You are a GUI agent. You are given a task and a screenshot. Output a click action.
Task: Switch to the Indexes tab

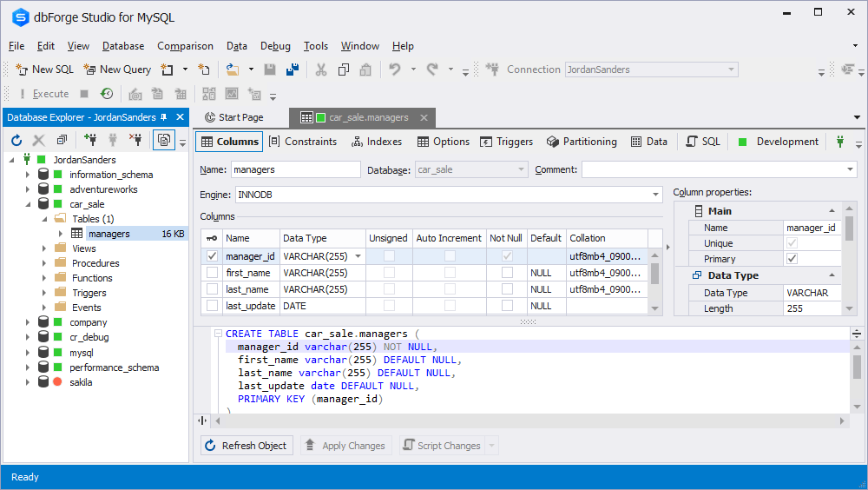click(377, 142)
